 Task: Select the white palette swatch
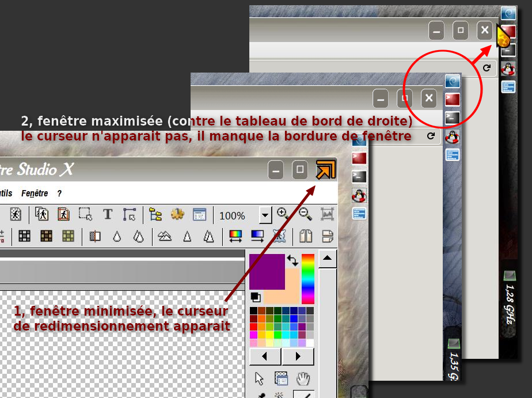click(x=310, y=343)
